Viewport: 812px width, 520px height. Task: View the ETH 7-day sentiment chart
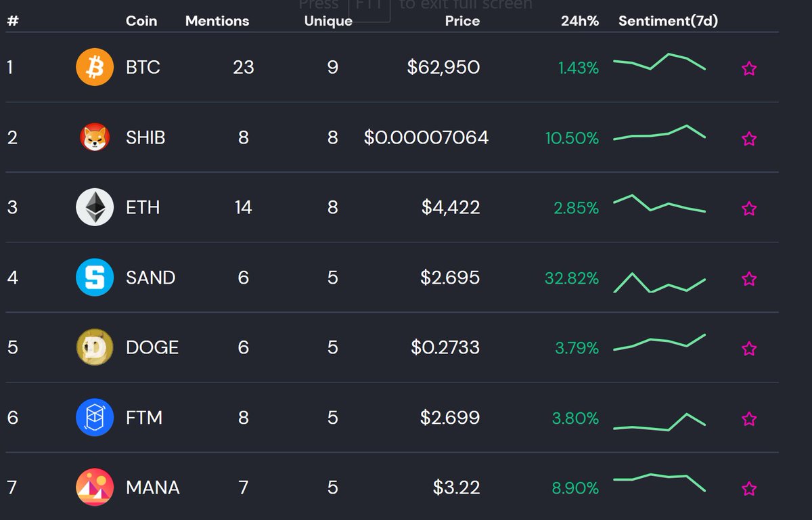tap(659, 203)
